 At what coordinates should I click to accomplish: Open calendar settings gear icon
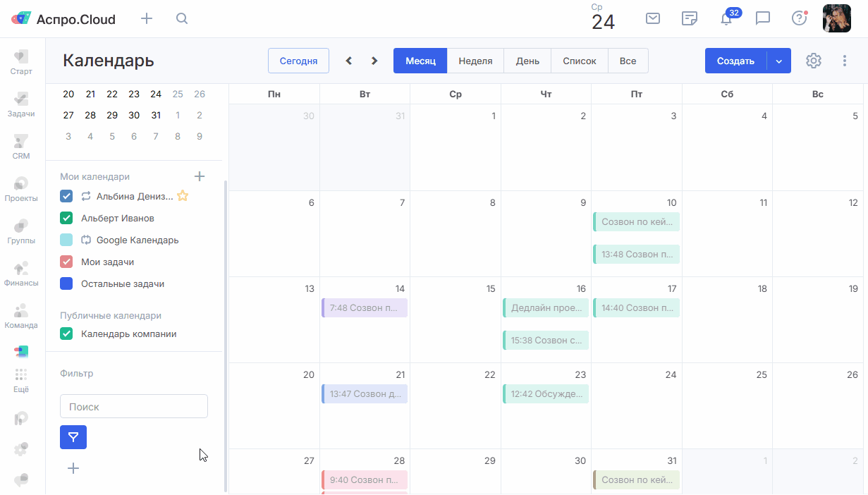click(x=814, y=61)
